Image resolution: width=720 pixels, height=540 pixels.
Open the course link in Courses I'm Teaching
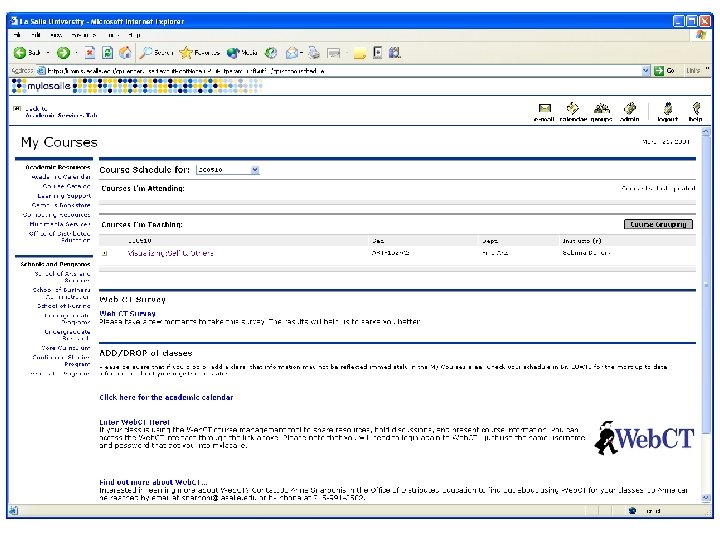tap(170, 253)
